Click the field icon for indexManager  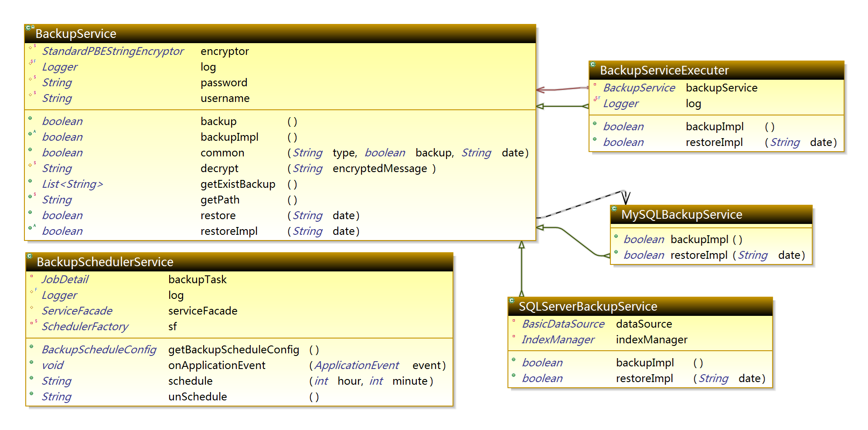(514, 336)
